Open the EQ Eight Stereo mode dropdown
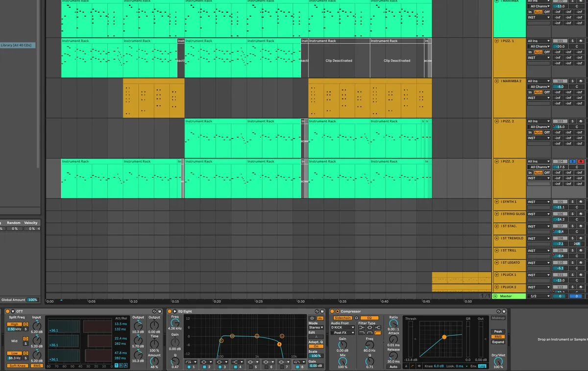Screen dimensions: 588x371 pyautogui.click(x=316, y=327)
